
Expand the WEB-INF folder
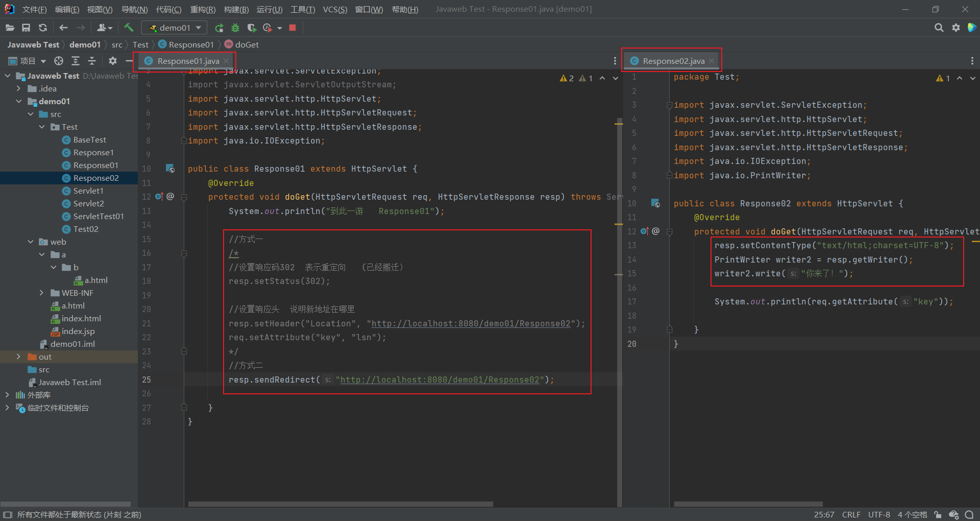tap(42, 293)
